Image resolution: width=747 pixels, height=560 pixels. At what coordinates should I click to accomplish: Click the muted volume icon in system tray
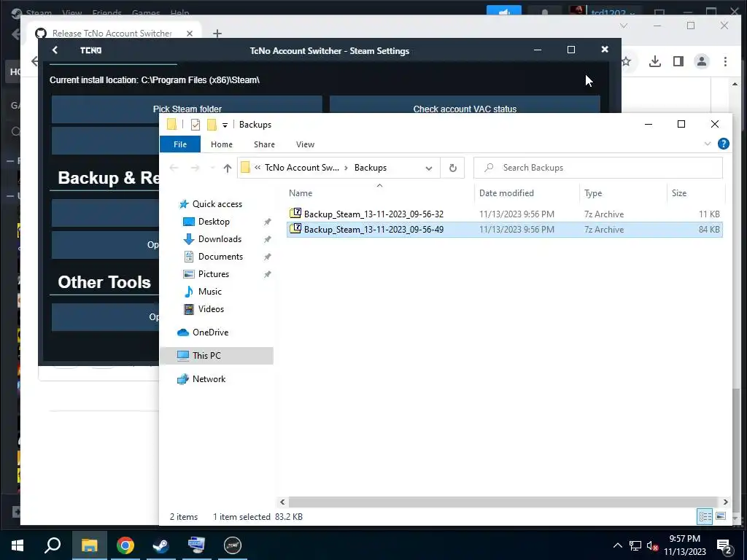tap(652, 546)
